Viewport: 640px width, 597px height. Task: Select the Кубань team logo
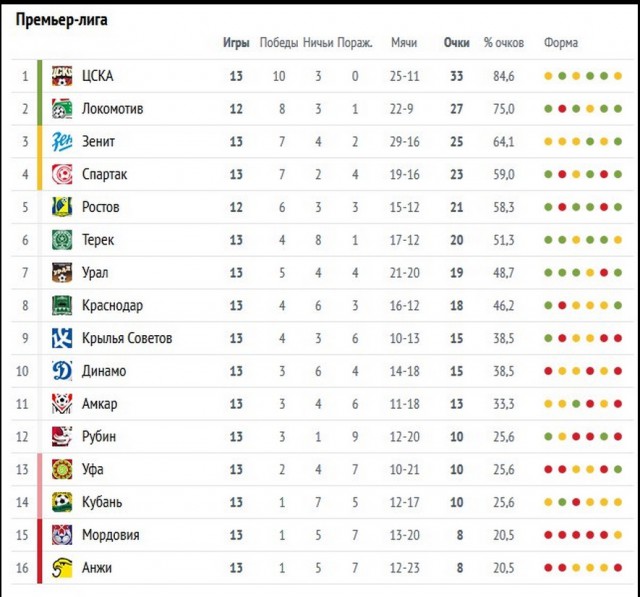point(62,502)
